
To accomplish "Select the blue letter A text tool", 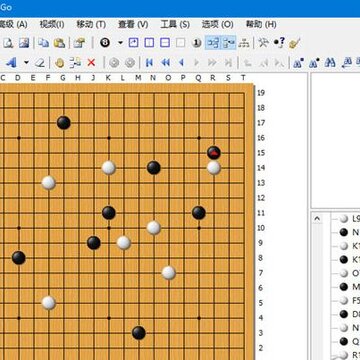I will point(11,62).
